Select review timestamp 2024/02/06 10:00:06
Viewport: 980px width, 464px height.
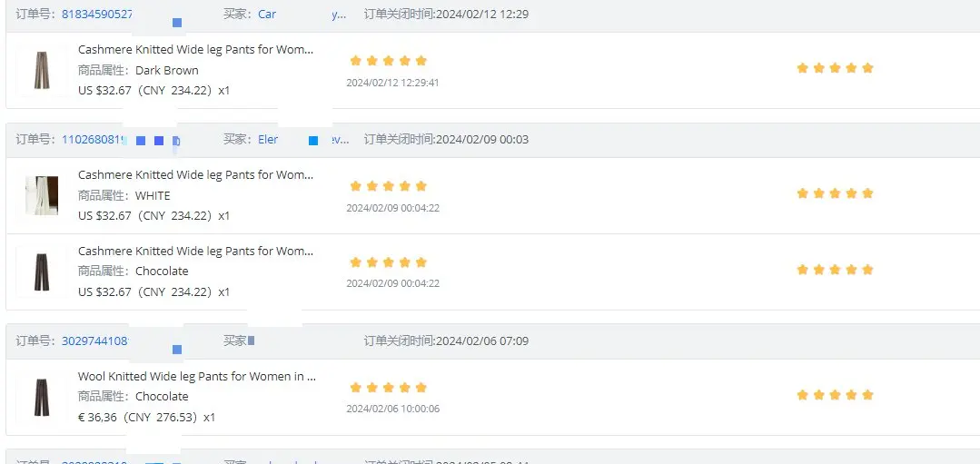click(x=392, y=409)
